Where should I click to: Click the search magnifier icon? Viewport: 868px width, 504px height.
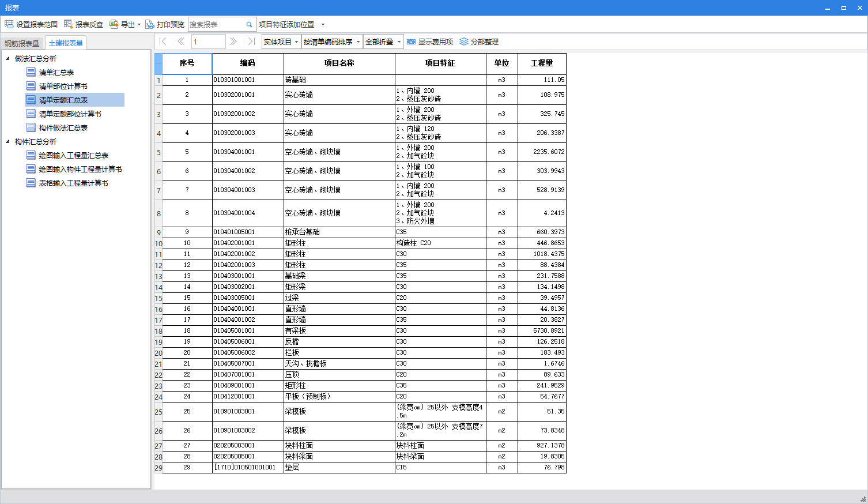[249, 25]
